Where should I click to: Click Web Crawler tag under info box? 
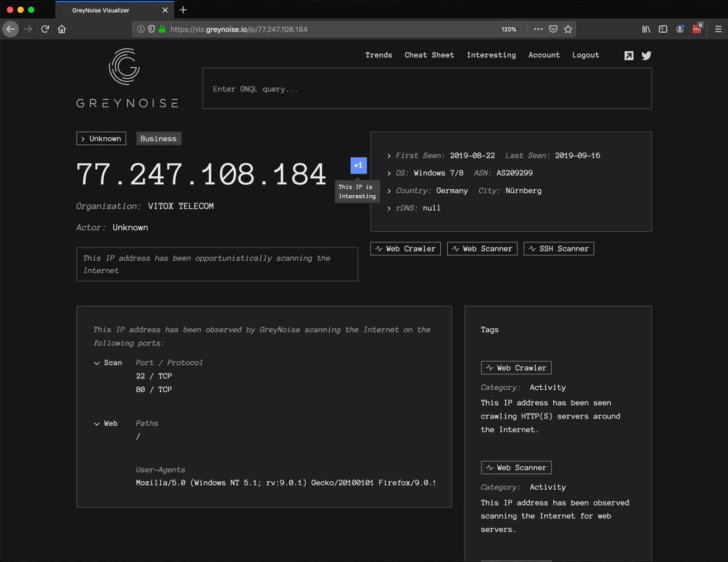(x=405, y=249)
